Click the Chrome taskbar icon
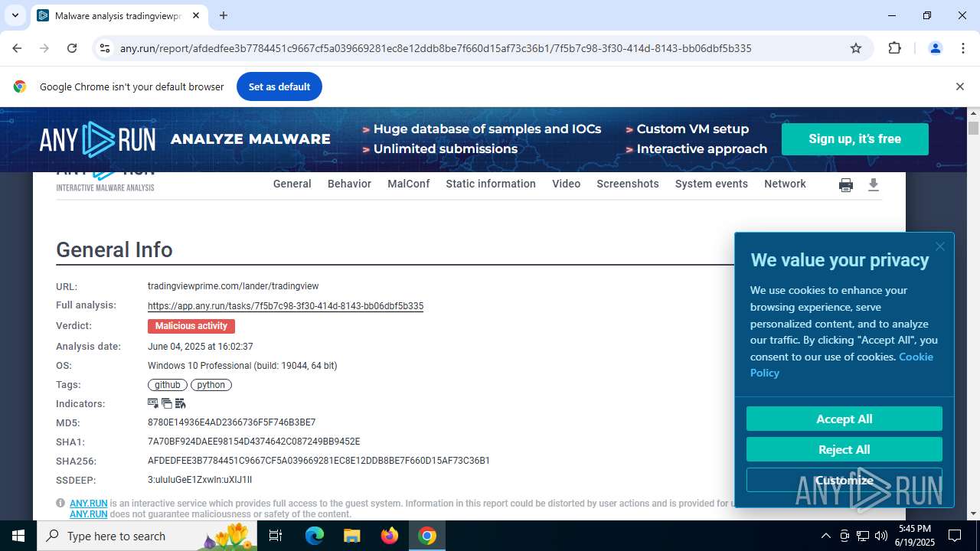980x551 pixels. (x=427, y=536)
